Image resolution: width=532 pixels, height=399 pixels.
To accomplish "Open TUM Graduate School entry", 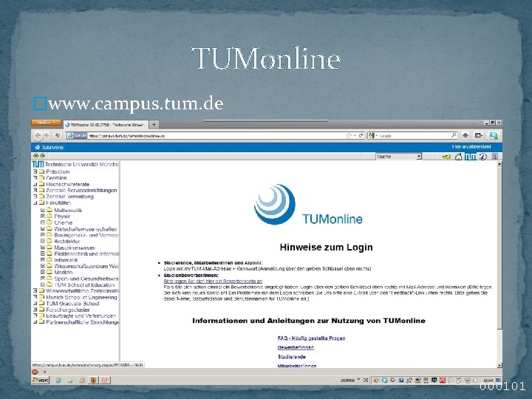I will tap(72, 304).
